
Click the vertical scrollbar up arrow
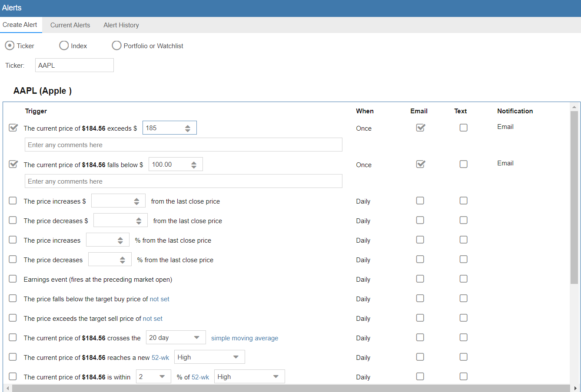(574, 107)
